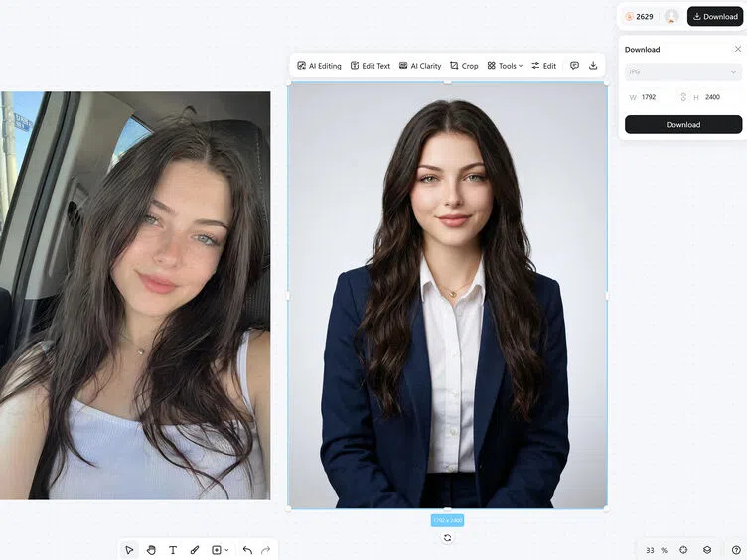747x560 pixels.
Task: Click the wide Download button in panel
Action: 683,124
